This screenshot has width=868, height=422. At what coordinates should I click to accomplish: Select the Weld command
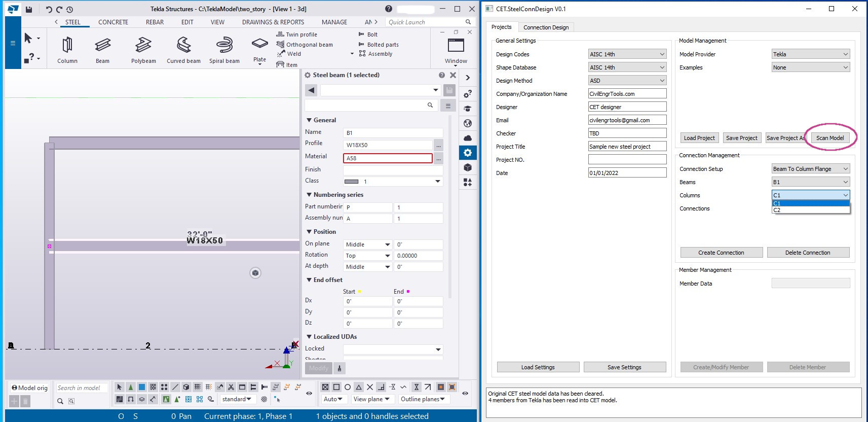pyautogui.click(x=289, y=54)
